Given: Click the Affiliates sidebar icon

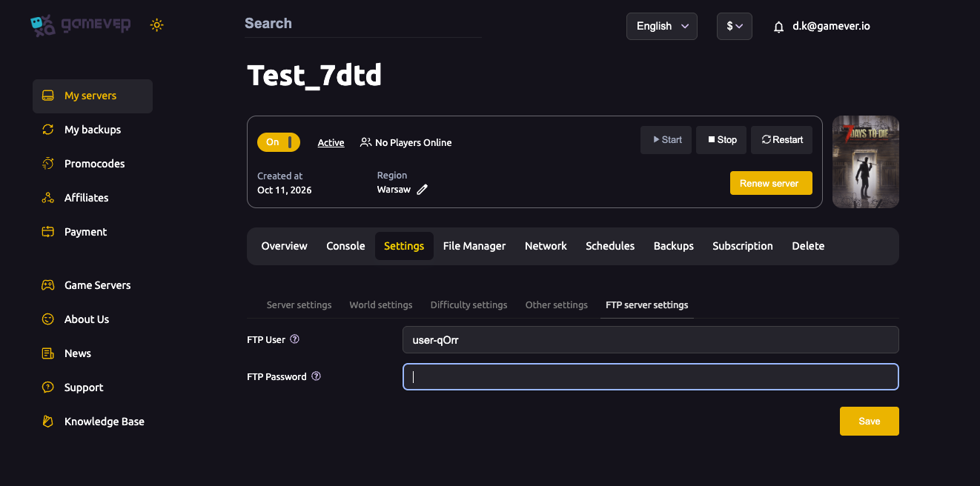Looking at the screenshot, I should coord(48,198).
